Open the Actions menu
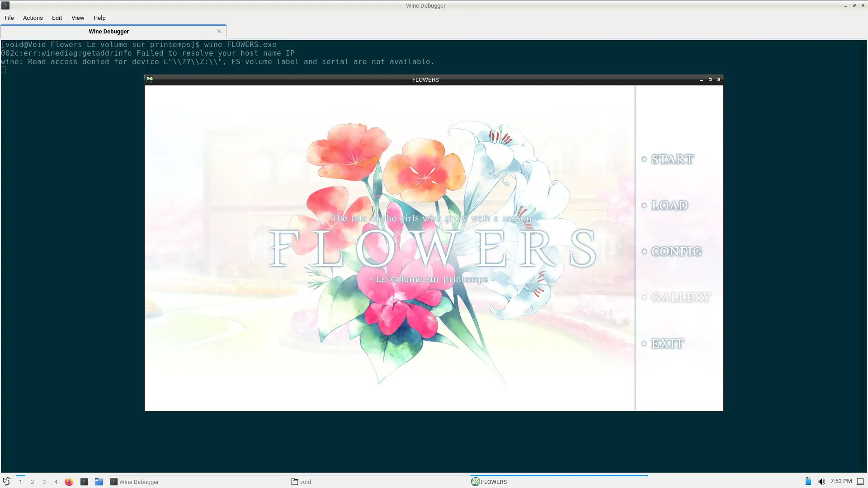Image resolution: width=868 pixels, height=488 pixels. (x=33, y=18)
